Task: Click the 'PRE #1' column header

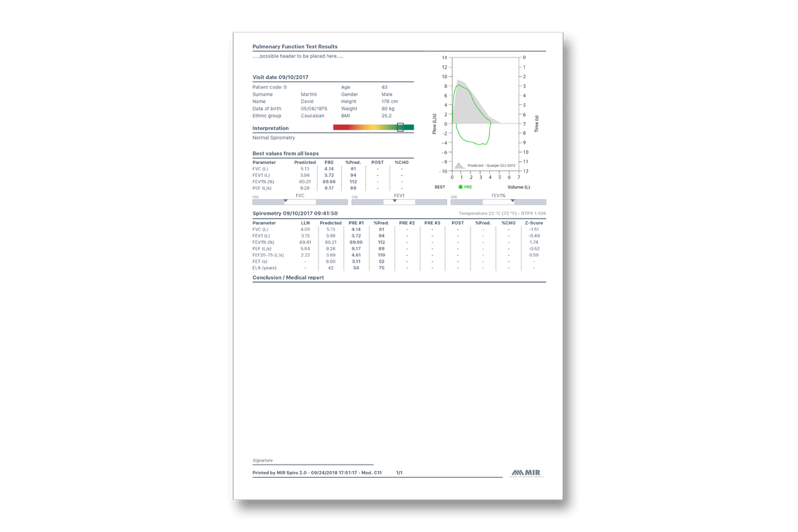Action: (356, 223)
